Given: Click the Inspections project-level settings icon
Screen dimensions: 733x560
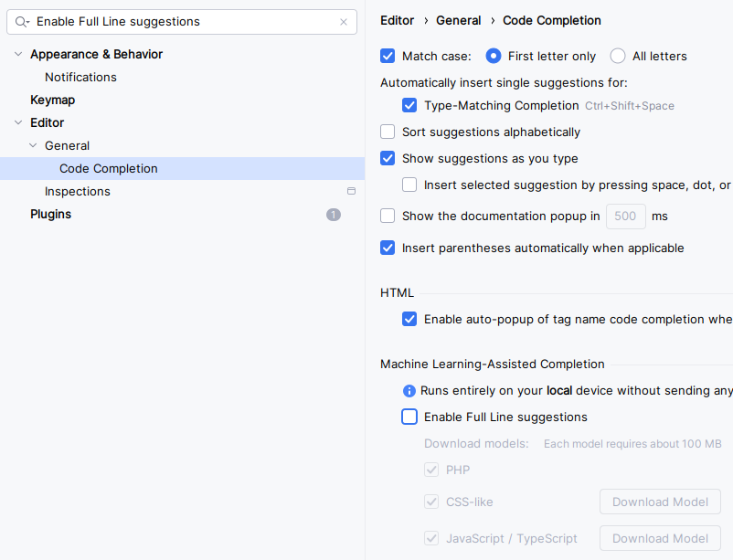Looking at the screenshot, I should click(x=351, y=192).
